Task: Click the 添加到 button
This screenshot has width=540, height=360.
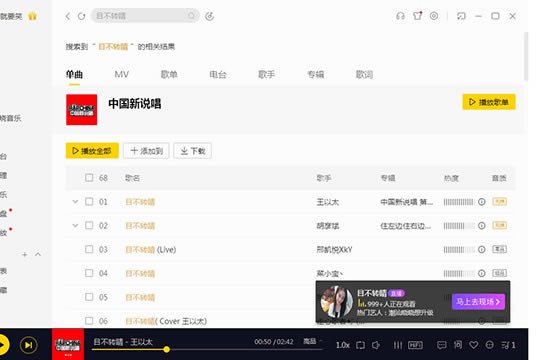Action: click(x=146, y=151)
